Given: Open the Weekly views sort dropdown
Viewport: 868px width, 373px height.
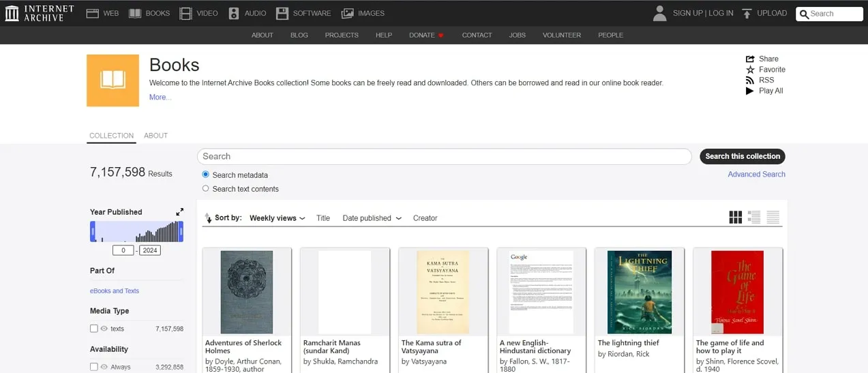Looking at the screenshot, I should coord(277,218).
